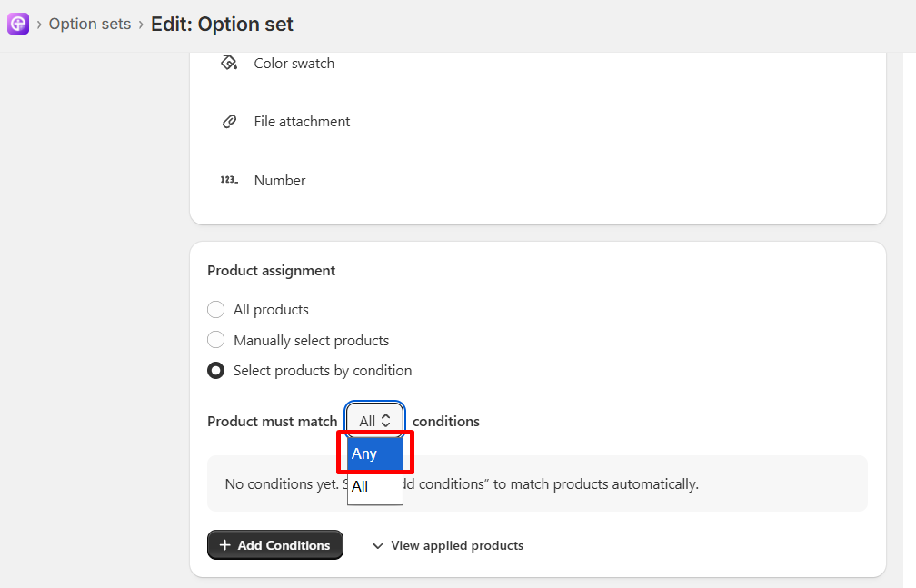Screen dimensions: 916x588
Task: Add the Color swatch option type
Action: tap(294, 63)
